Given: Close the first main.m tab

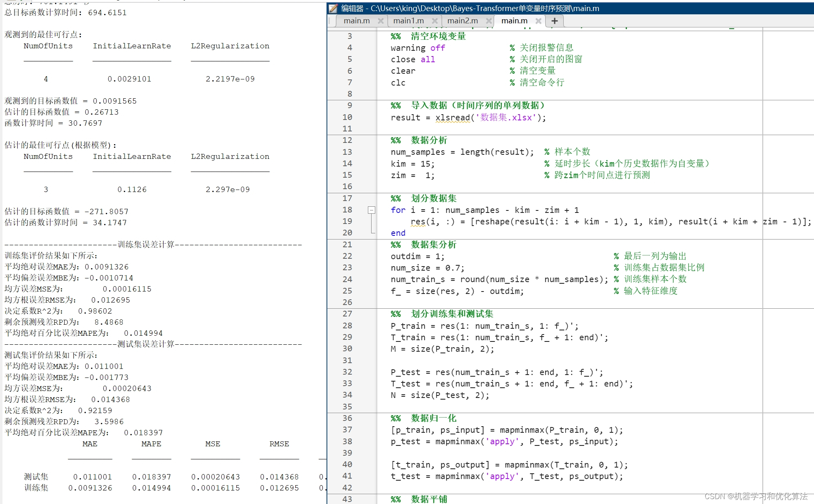Looking at the screenshot, I should click(381, 21).
